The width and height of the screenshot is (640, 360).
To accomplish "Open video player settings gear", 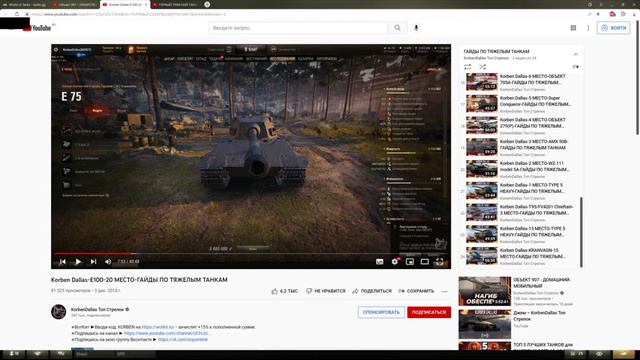I will tap(395, 262).
